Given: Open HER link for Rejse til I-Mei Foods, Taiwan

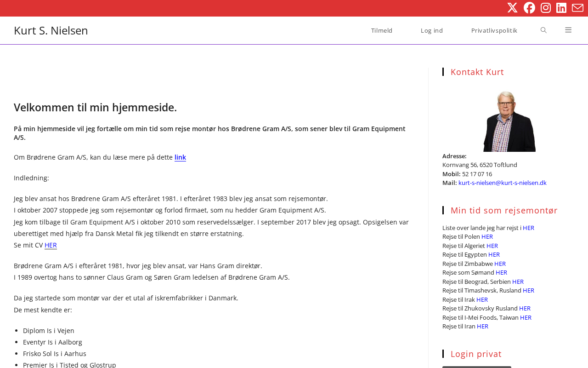Looking at the screenshot, I should (526, 317).
